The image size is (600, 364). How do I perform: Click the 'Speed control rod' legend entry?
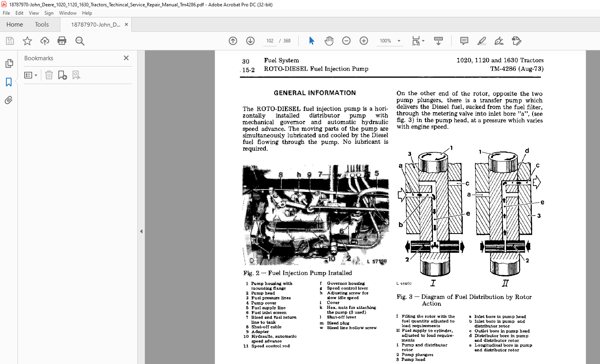pos(271,346)
